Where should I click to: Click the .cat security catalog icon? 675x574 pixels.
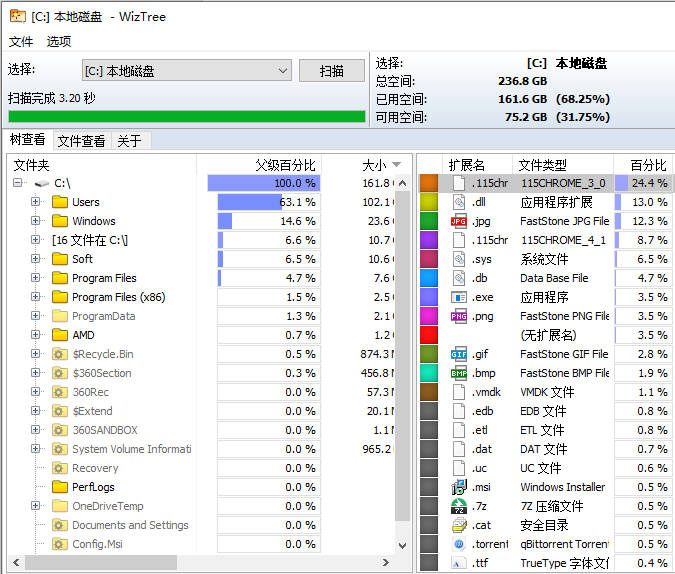459,525
